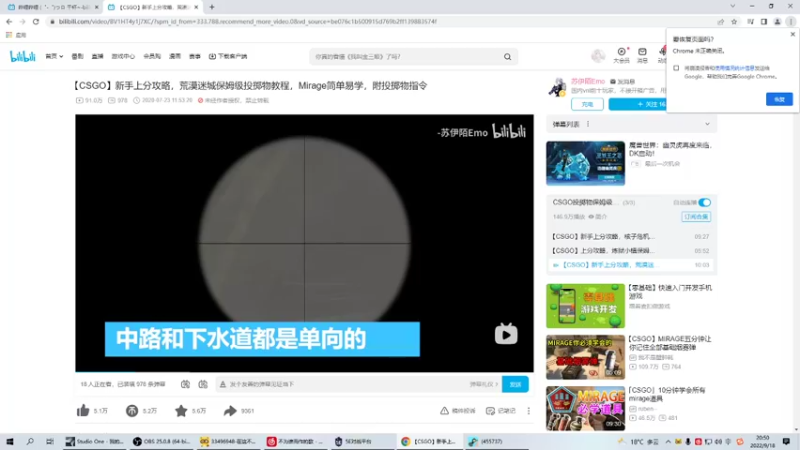Switch to the first browser tab
Screen dimensions: 800x450
click(53, 7)
